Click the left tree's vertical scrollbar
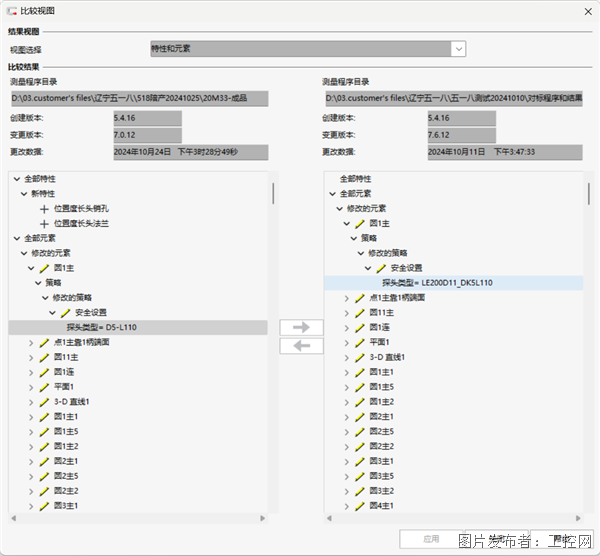Image resolution: width=600 pixels, height=556 pixels. click(x=272, y=192)
